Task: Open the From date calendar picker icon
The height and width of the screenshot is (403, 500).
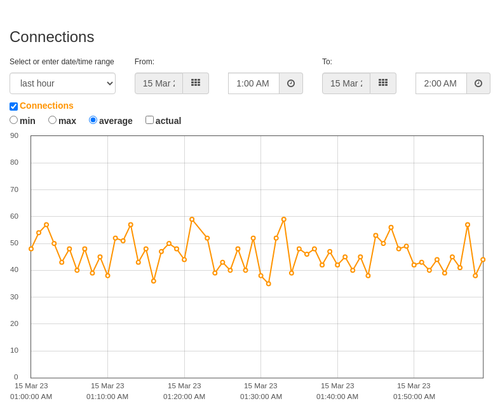Action: pyautogui.click(x=196, y=83)
